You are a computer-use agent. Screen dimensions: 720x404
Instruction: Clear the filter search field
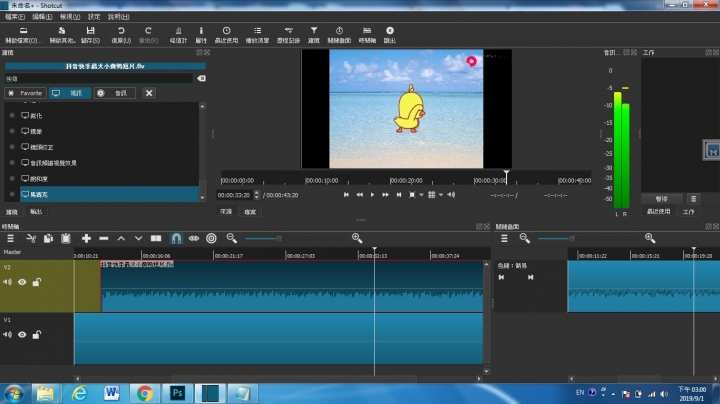click(201, 79)
